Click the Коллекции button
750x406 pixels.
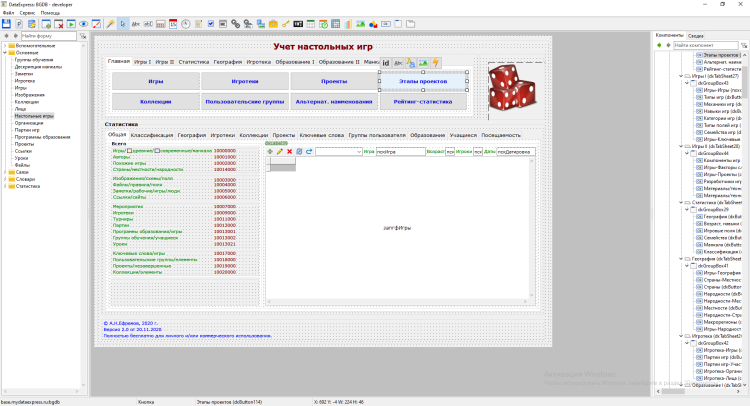coord(156,102)
